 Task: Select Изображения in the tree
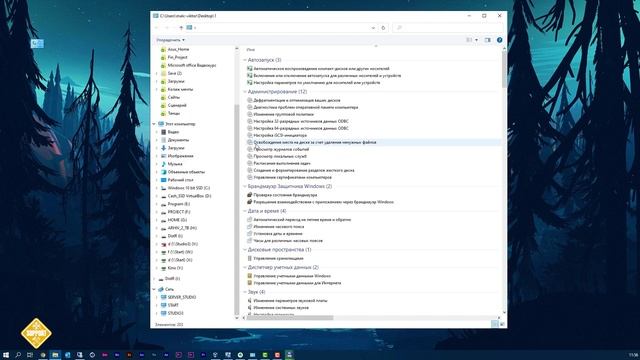pos(180,156)
